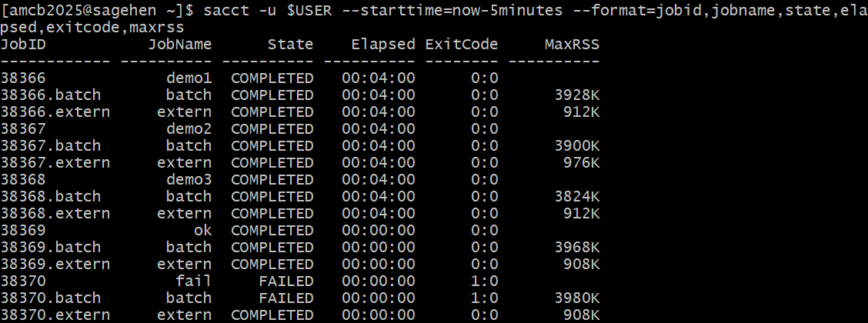Click COMPLETED state of job 38369 ok

pos(272,230)
